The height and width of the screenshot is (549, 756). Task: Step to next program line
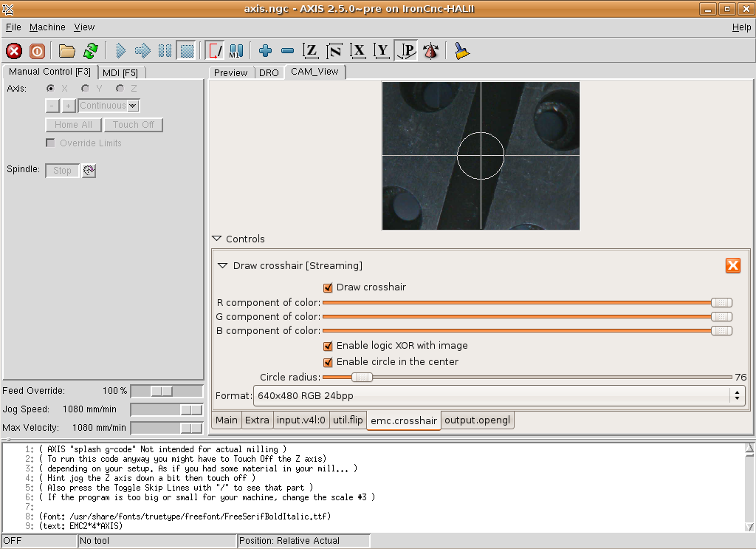[x=142, y=51]
